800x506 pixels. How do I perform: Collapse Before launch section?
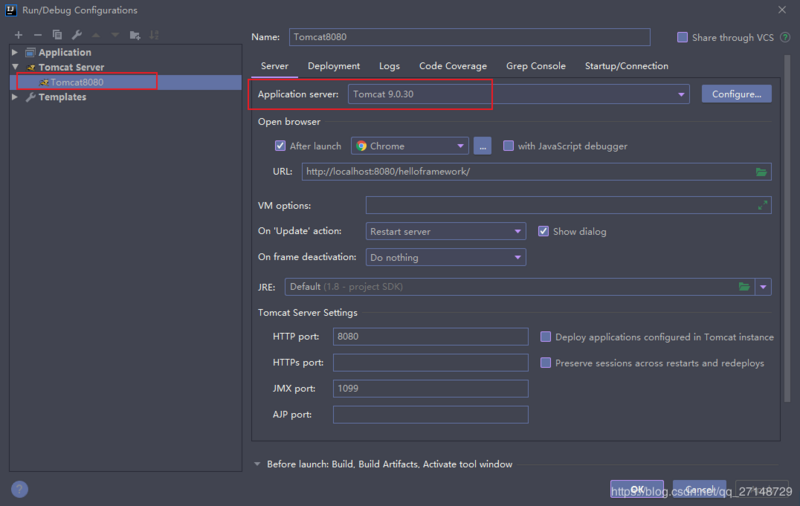pos(257,464)
